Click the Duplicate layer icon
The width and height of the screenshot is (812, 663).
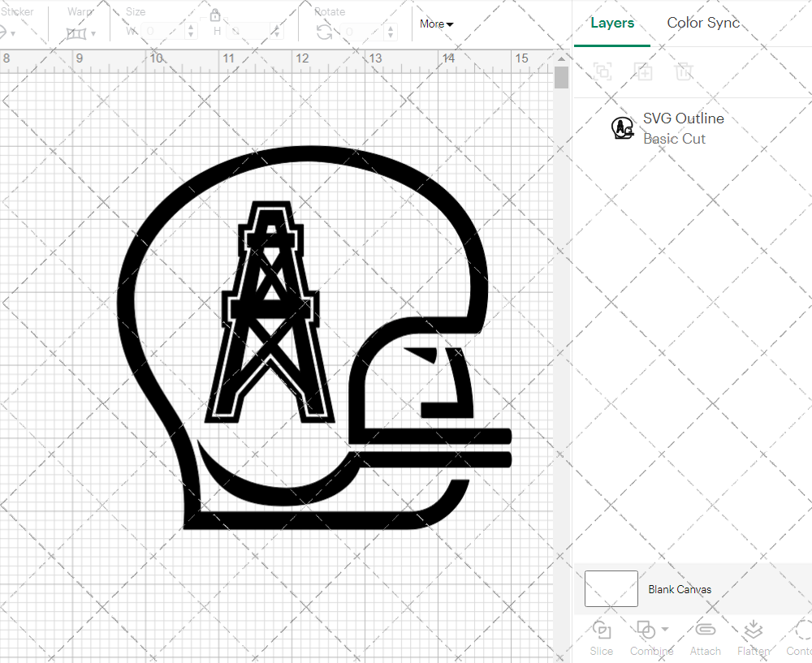coord(643,71)
